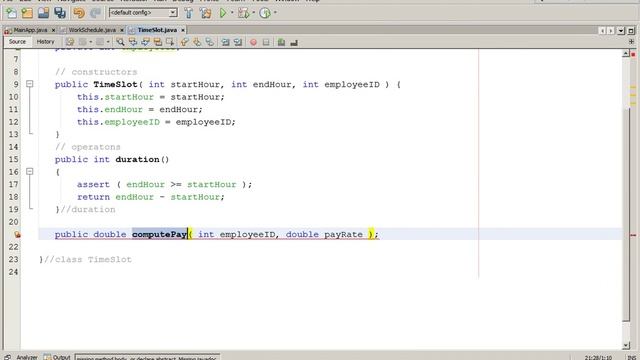Click the Comment code icon

point(281,42)
